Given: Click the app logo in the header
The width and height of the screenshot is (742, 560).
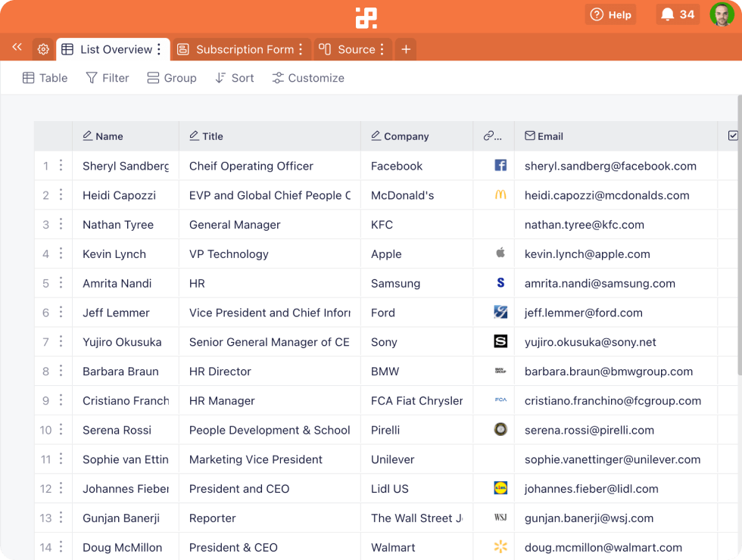Looking at the screenshot, I should tap(366, 18).
